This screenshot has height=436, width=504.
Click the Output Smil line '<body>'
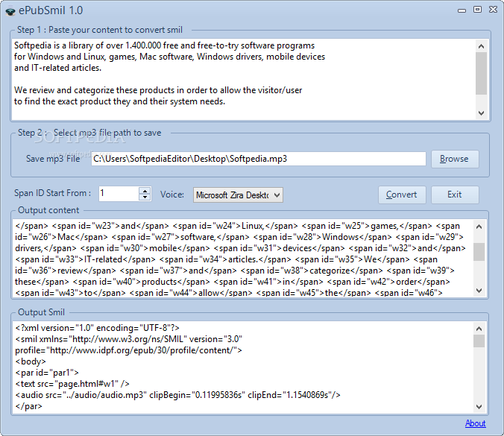[31, 361]
